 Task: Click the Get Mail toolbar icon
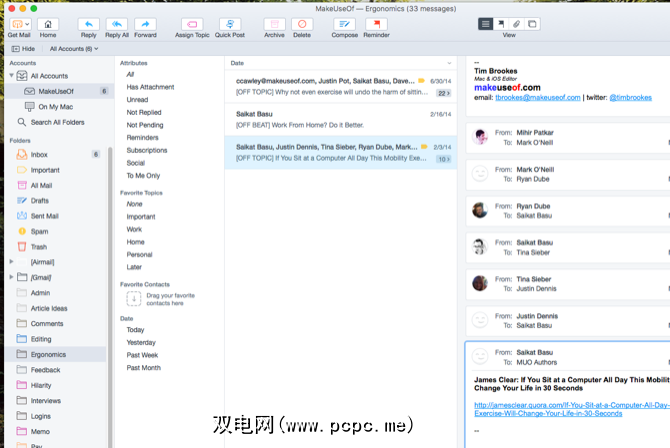(17, 24)
